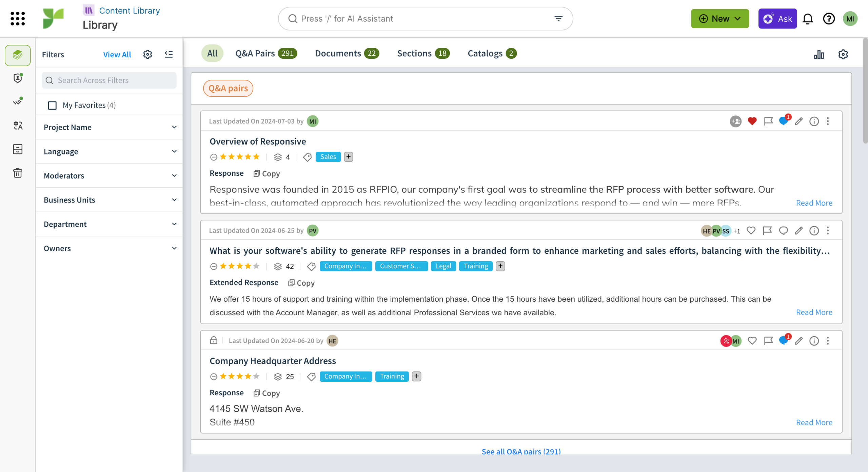The width and height of the screenshot is (868, 472).
Task: Favorite the Company Headquarter Address heart
Action: 752,341
